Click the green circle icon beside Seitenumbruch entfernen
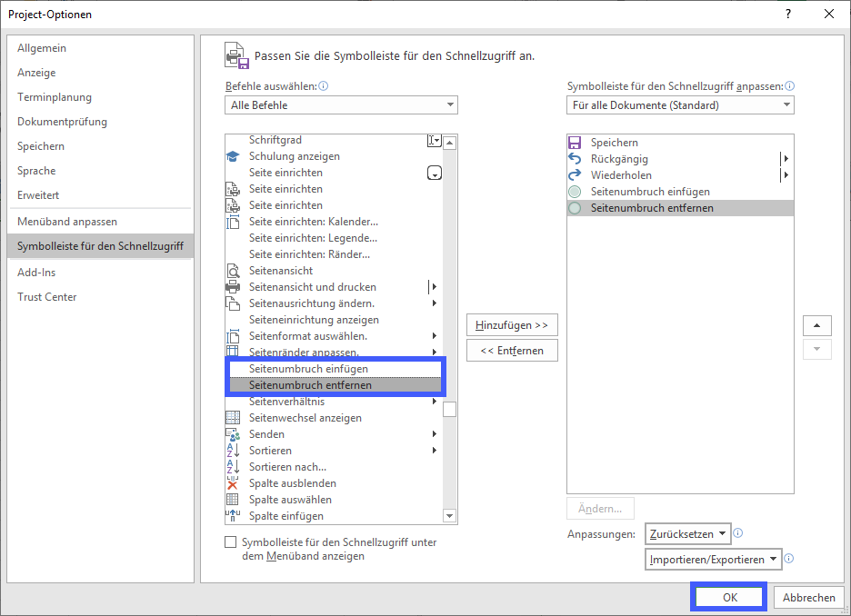851x616 pixels. 575,208
